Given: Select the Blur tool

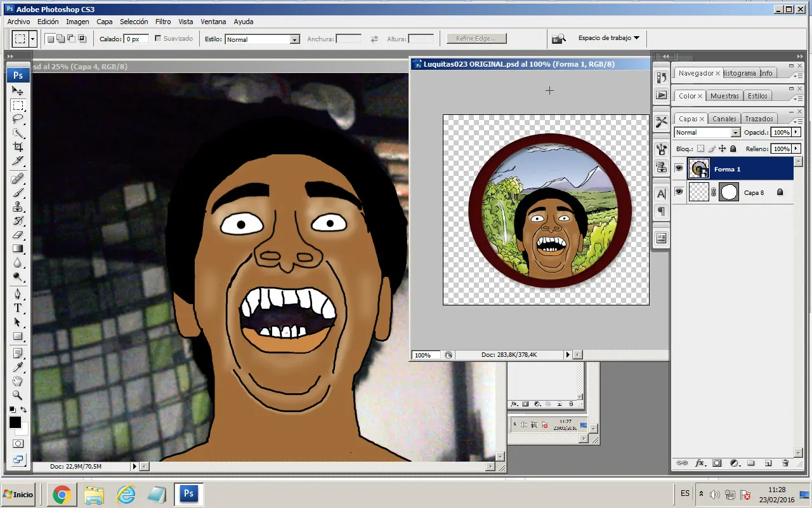Looking at the screenshot, I should (x=18, y=262).
